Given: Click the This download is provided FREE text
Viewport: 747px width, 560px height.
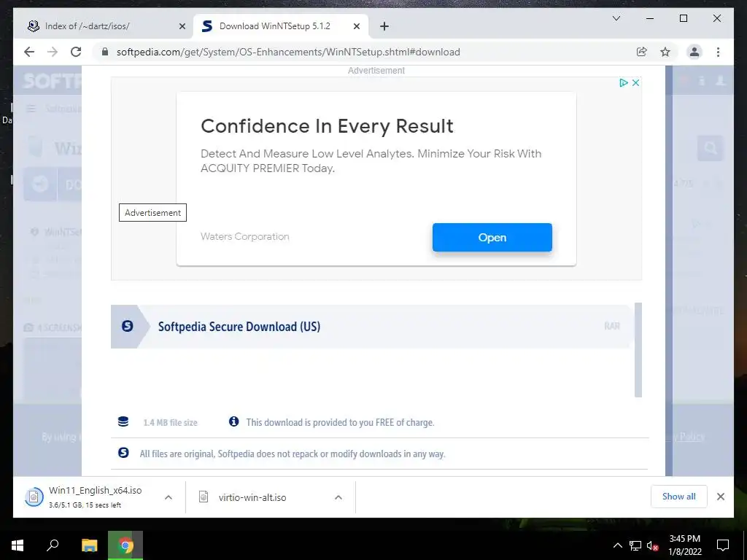Looking at the screenshot, I should coord(340,422).
